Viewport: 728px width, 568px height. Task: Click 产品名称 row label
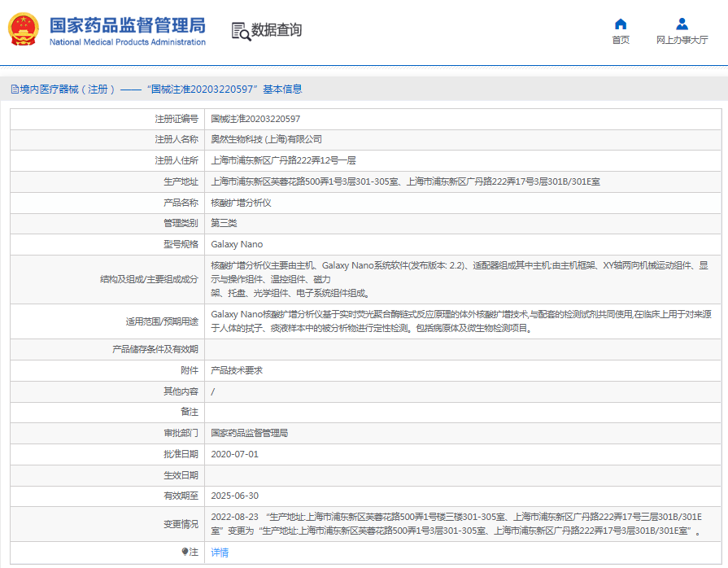(x=181, y=203)
